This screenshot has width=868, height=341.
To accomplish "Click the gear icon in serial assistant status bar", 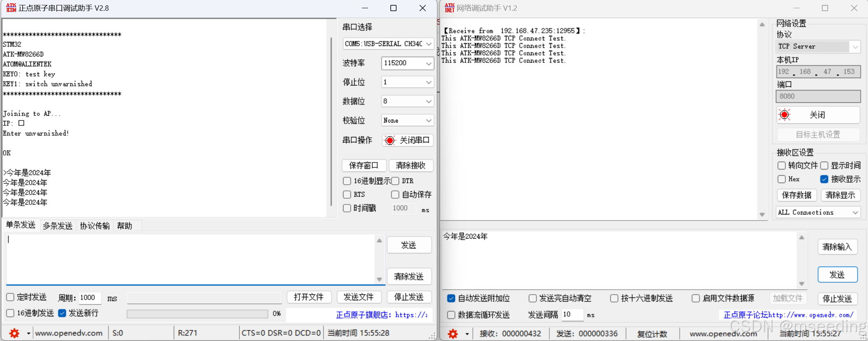I will pyautogui.click(x=14, y=333).
